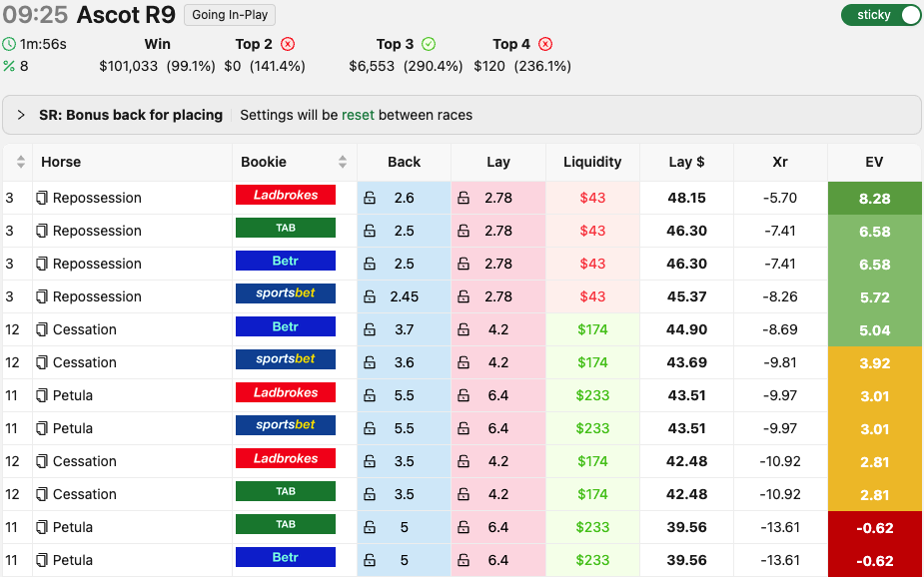Sort by the first column's sort arrows
Image resolution: width=924 pixels, height=577 pixels.
coord(21,162)
